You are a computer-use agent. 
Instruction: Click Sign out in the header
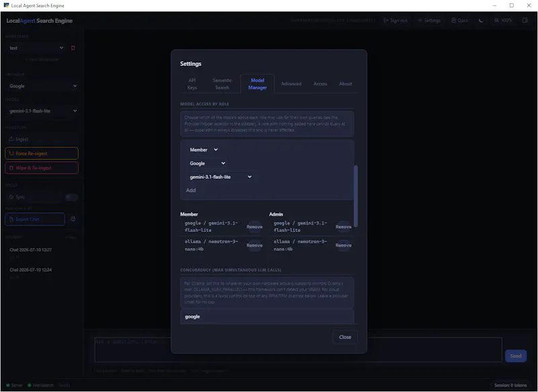pos(395,21)
